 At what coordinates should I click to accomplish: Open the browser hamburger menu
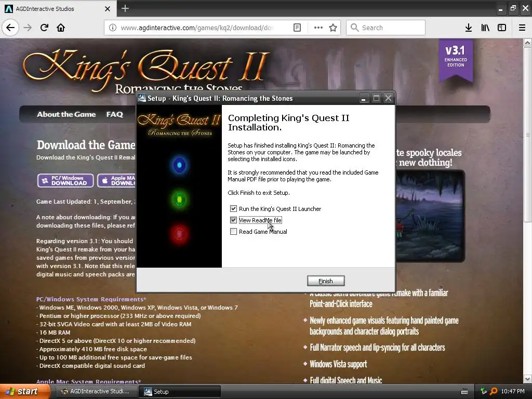(522, 28)
